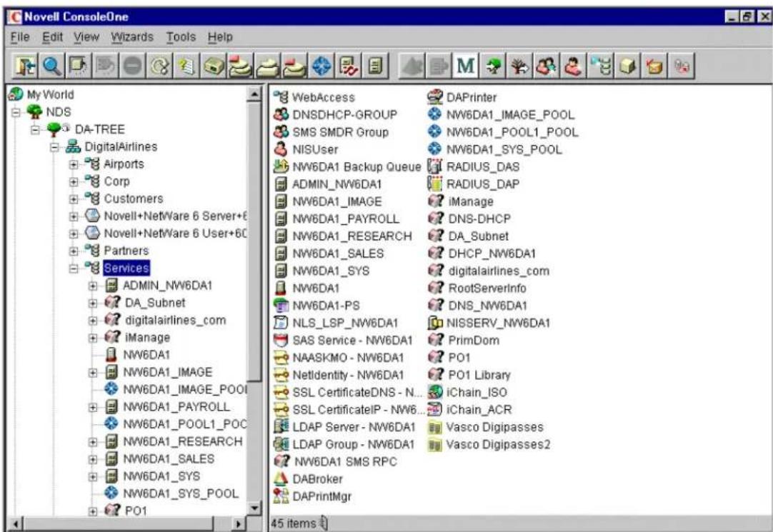The height and width of the screenshot is (532, 773).
Task: Select Novell+NetWare 6 Server license container
Action: (x=175, y=216)
